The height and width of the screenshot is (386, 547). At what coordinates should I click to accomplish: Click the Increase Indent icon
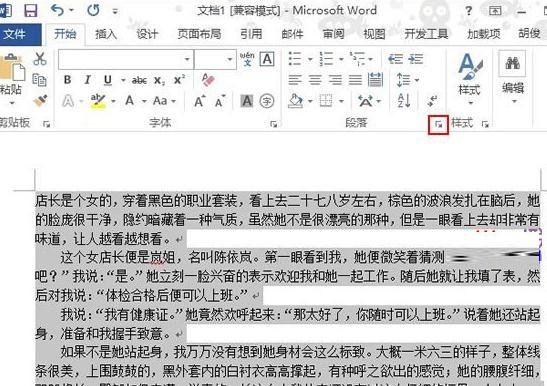[x=416, y=59]
